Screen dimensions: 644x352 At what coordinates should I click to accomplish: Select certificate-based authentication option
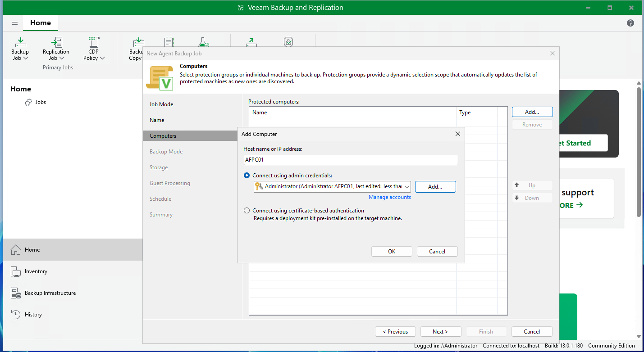point(247,211)
